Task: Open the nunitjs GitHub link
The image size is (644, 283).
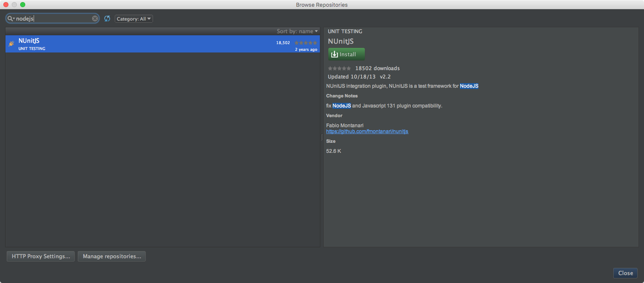Action: (x=367, y=131)
